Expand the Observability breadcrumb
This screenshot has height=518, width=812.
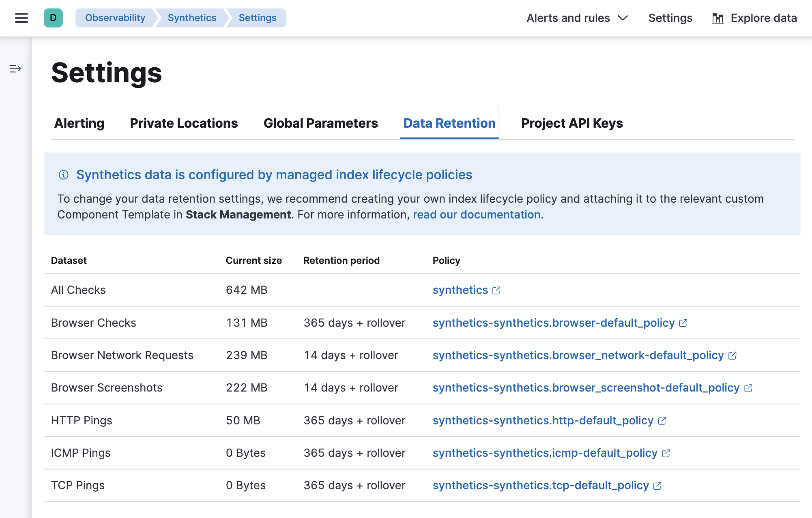(x=115, y=18)
